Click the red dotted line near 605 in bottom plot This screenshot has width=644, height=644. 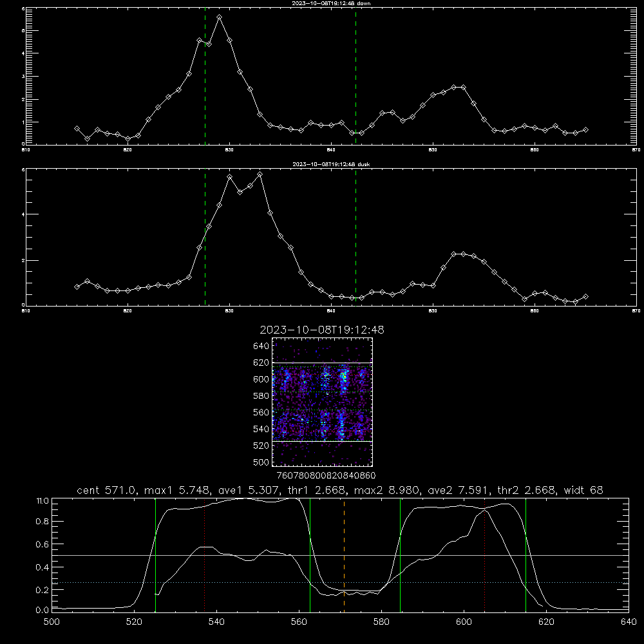[485, 555]
